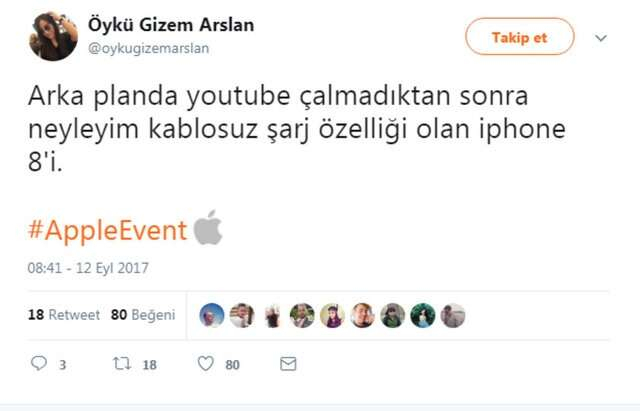
Task: Open the #AppleEvent hashtag
Action: click(x=108, y=231)
